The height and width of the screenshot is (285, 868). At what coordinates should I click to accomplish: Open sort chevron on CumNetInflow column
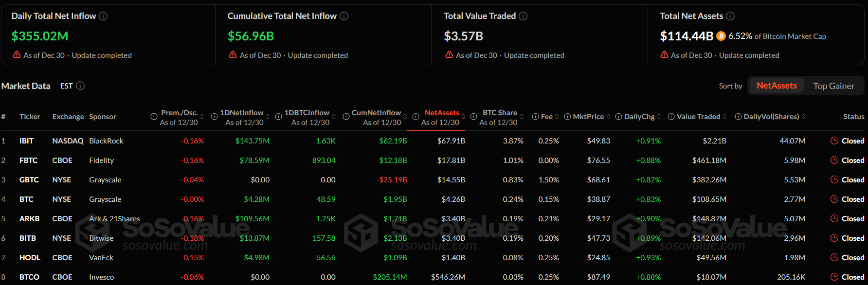click(405, 117)
